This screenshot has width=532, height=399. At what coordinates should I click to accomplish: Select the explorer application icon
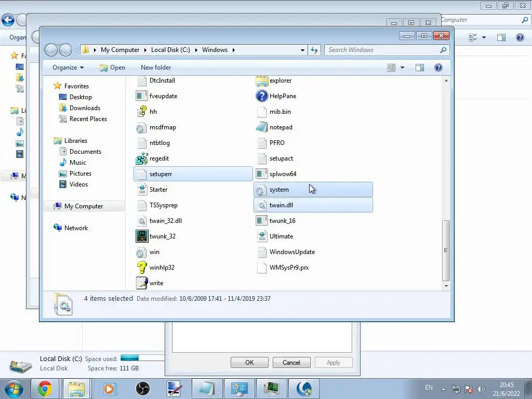click(x=262, y=81)
